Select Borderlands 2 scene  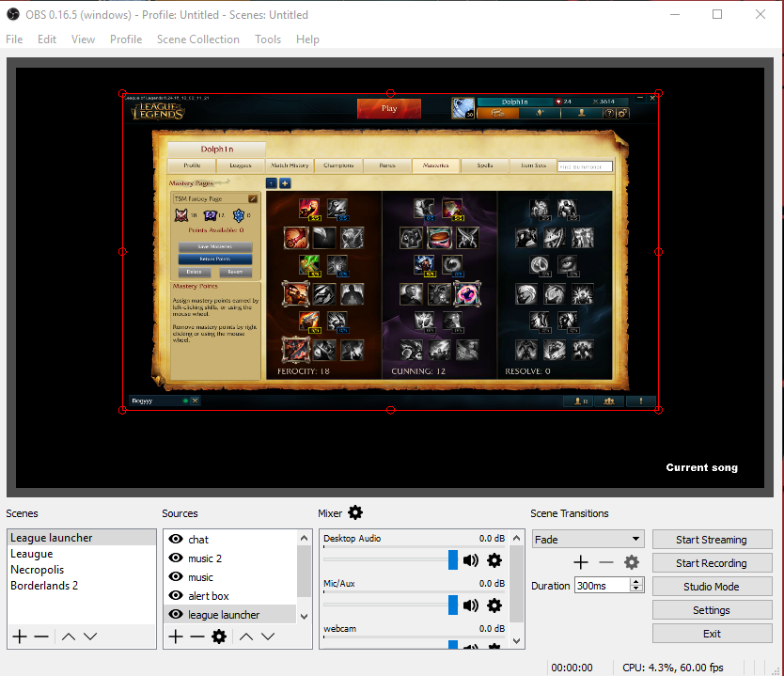click(82, 586)
